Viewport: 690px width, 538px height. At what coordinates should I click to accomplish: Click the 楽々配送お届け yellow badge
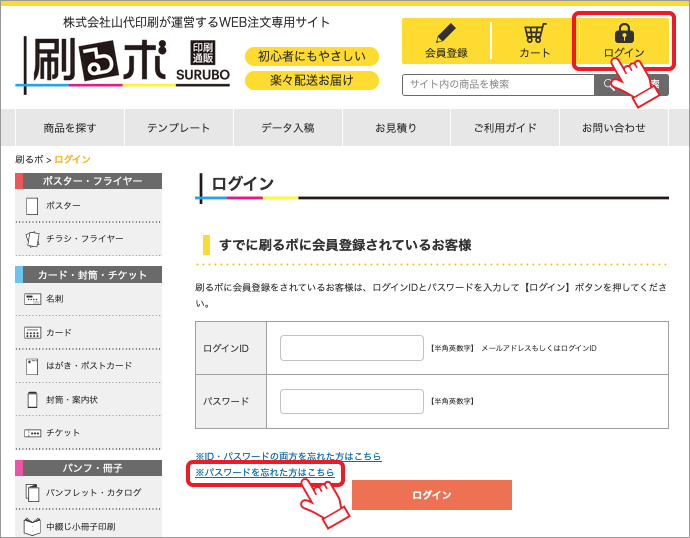pos(312,81)
